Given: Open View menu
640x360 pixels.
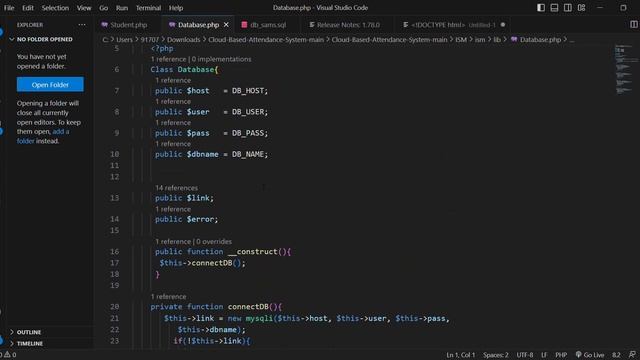Looking at the screenshot, I should (84, 8).
